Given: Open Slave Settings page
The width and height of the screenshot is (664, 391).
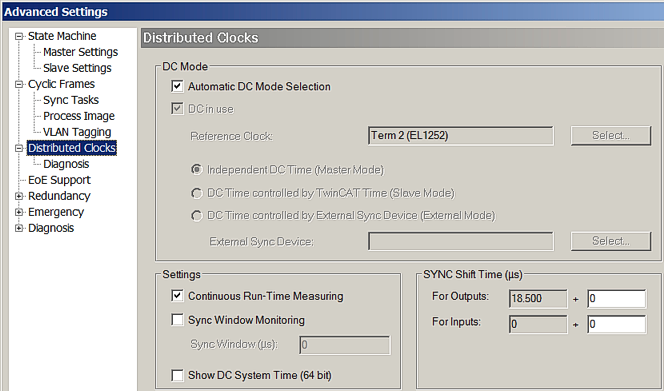Looking at the screenshot, I should click(77, 68).
